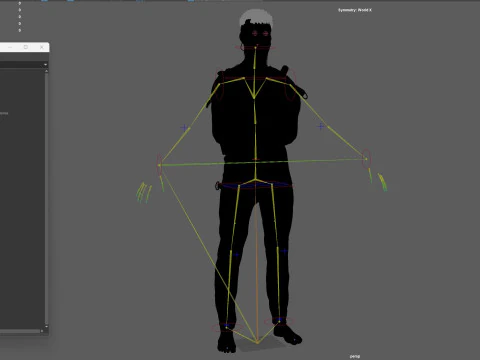The width and height of the screenshot is (480, 360).
Task: Minimize the floating panel window
Action: (x=10, y=47)
